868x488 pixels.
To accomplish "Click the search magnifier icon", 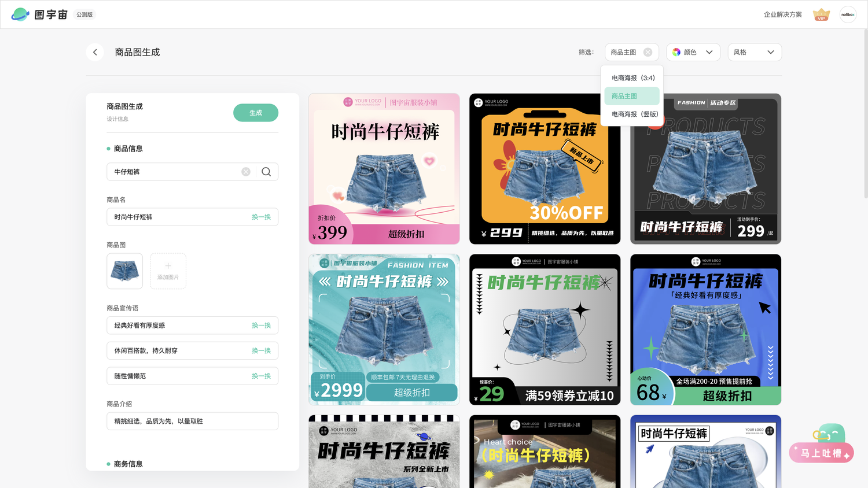I will coord(266,172).
